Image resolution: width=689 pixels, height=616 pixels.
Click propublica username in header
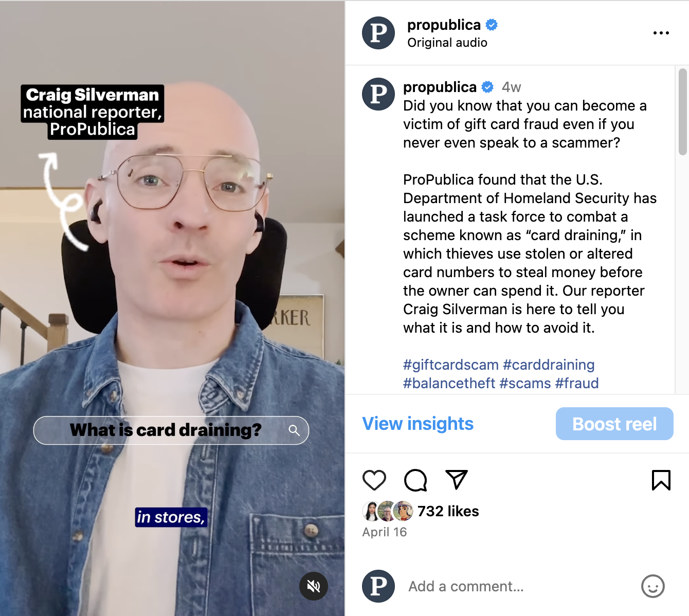pos(444,25)
